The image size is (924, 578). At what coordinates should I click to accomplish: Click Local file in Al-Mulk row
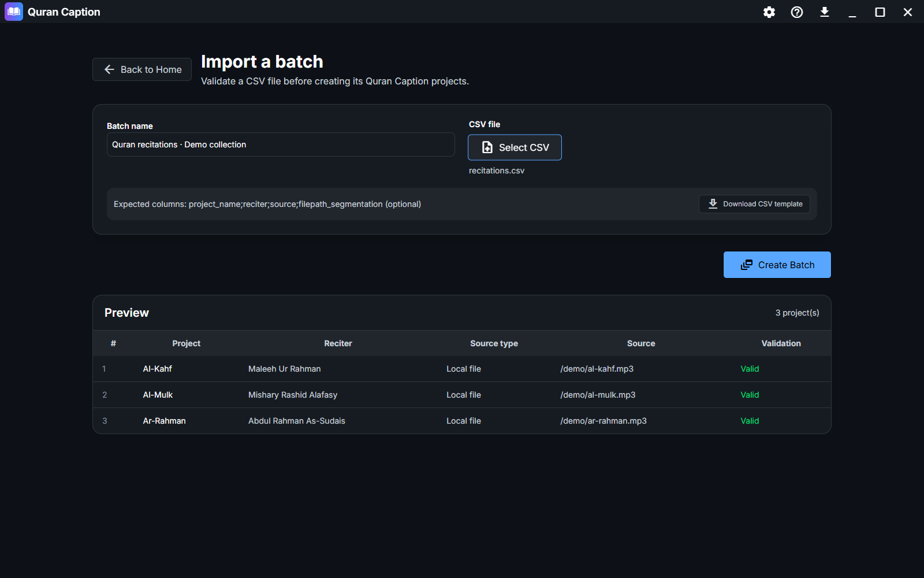tap(464, 395)
